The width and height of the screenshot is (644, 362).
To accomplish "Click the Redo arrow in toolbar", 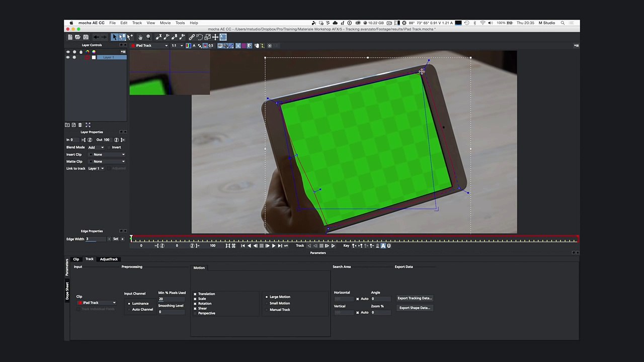I will point(104,37).
